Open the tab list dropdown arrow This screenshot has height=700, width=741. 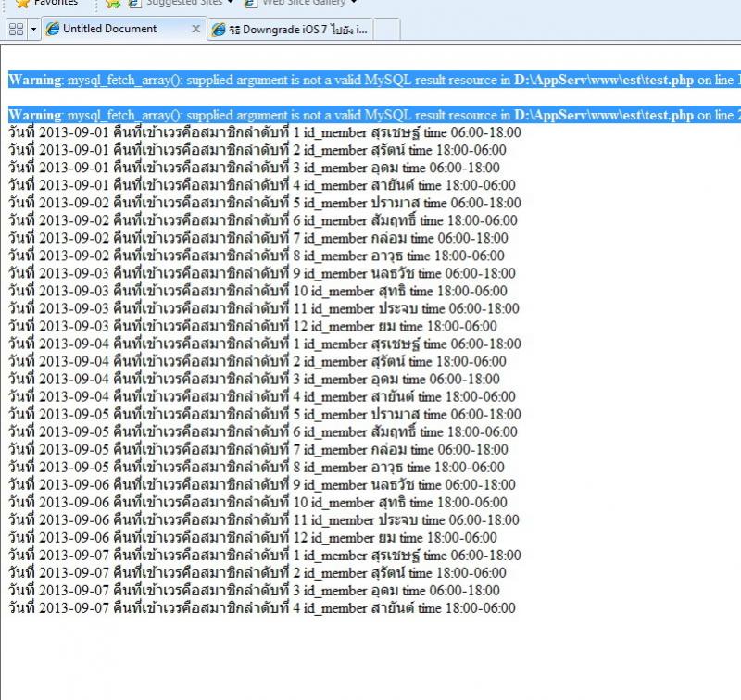pos(33,30)
